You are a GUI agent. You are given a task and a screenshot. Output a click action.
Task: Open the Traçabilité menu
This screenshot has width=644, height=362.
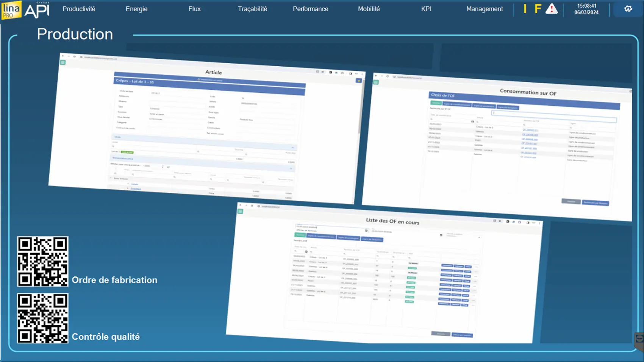(x=252, y=9)
